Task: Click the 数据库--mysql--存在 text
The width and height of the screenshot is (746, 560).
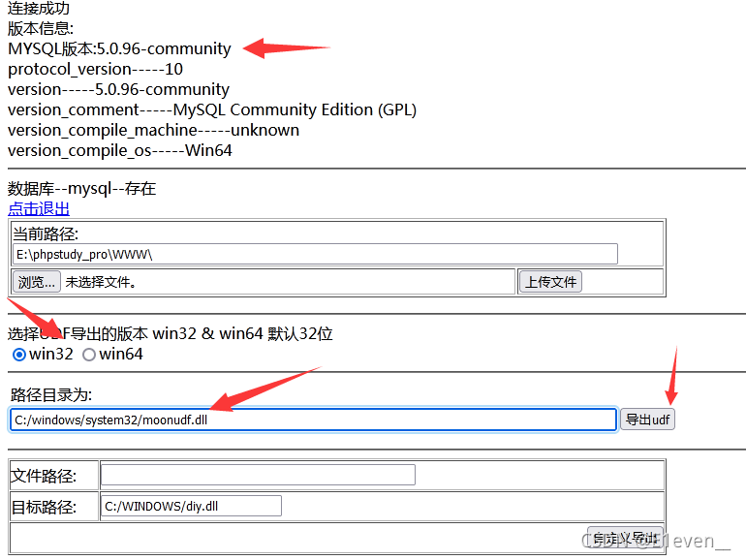Action: (x=81, y=188)
